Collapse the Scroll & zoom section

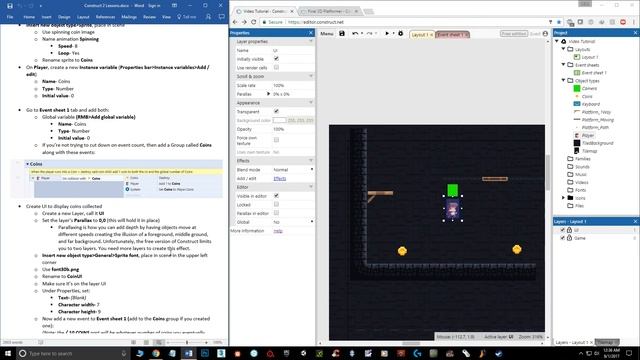coord(311,76)
